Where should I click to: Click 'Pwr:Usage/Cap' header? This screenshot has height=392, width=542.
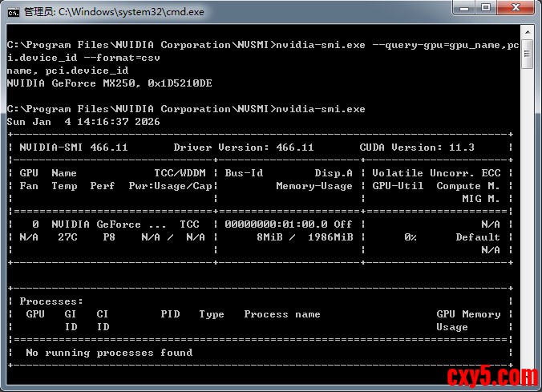tap(170, 186)
